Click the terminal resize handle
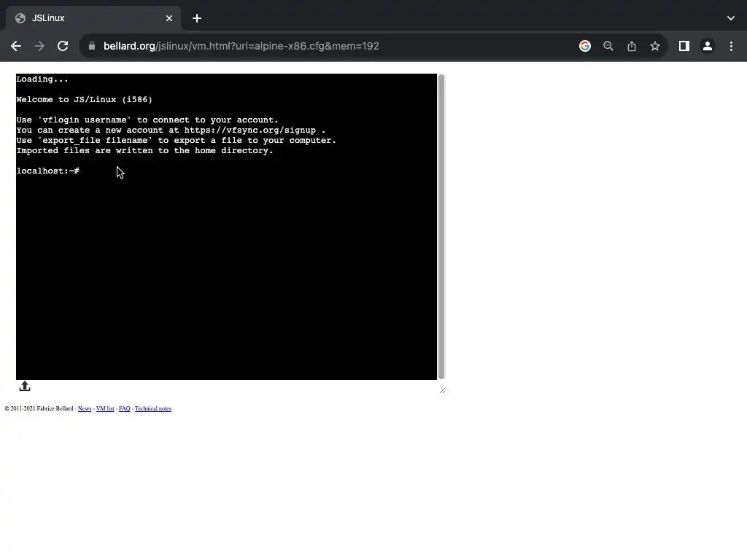The image size is (747, 560). [442, 391]
